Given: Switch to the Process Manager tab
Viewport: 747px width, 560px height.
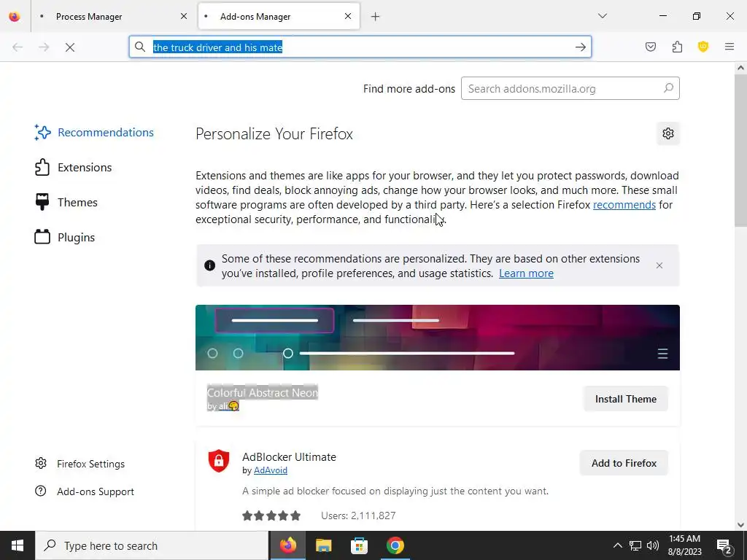Looking at the screenshot, I should pyautogui.click(x=113, y=16).
